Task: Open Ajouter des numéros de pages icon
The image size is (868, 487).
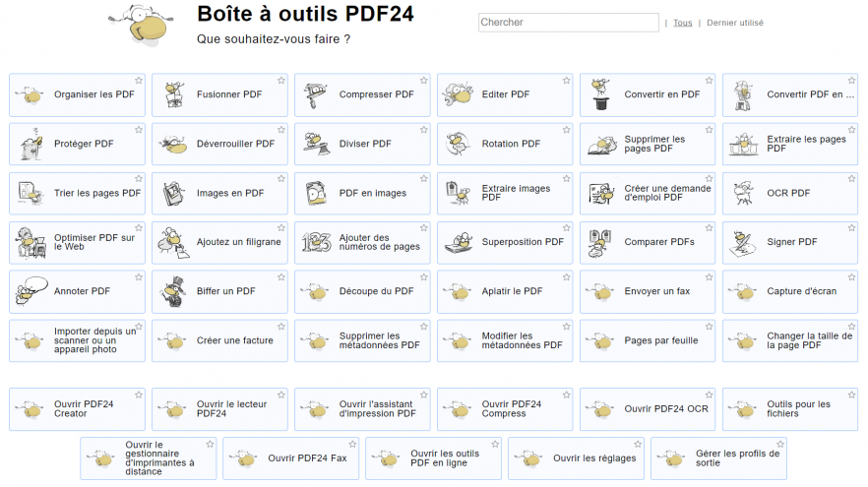Action: [x=316, y=242]
